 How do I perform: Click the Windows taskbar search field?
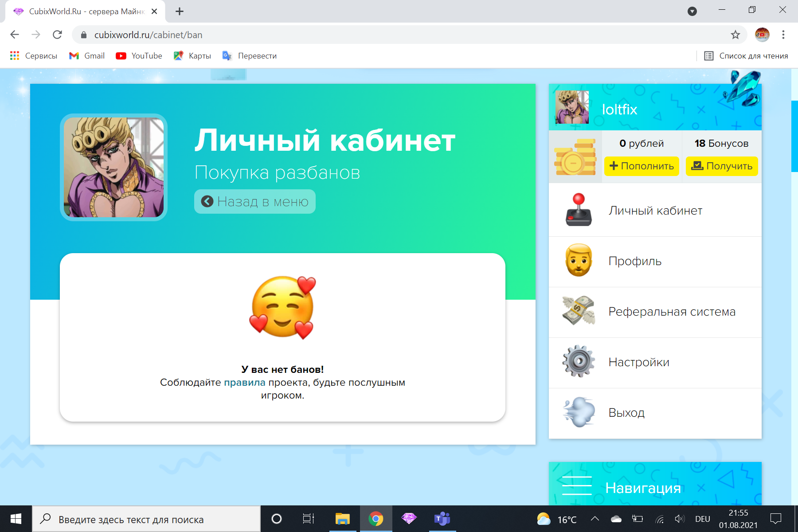[146, 519]
